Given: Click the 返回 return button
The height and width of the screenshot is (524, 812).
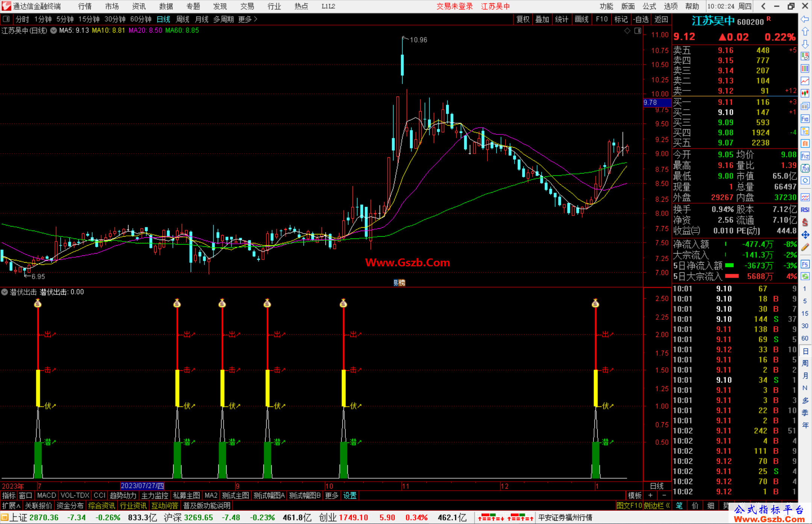Looking at the screenshot, I should (661, 19).
